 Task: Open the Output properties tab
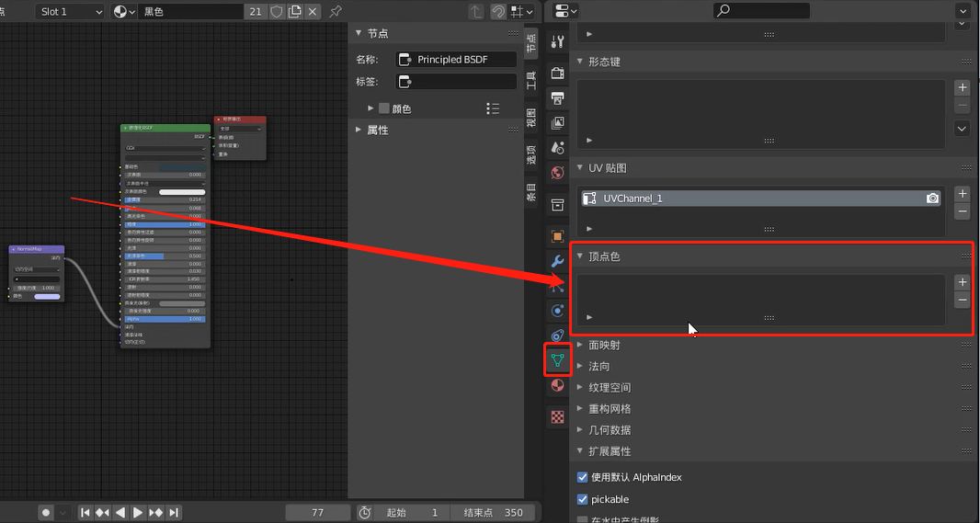tap(557, 98)
